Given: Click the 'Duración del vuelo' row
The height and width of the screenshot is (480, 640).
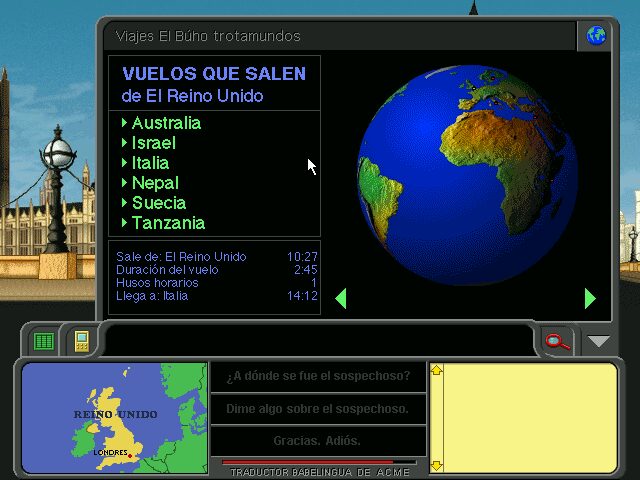Looking at the screenshot, I should click(217, 270).
